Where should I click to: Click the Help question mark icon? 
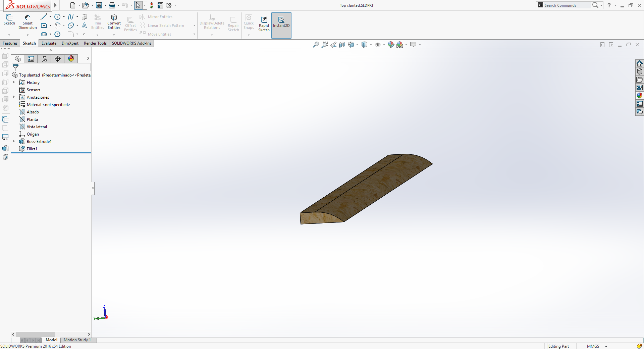pyautogui.click(x=609, y=5)
